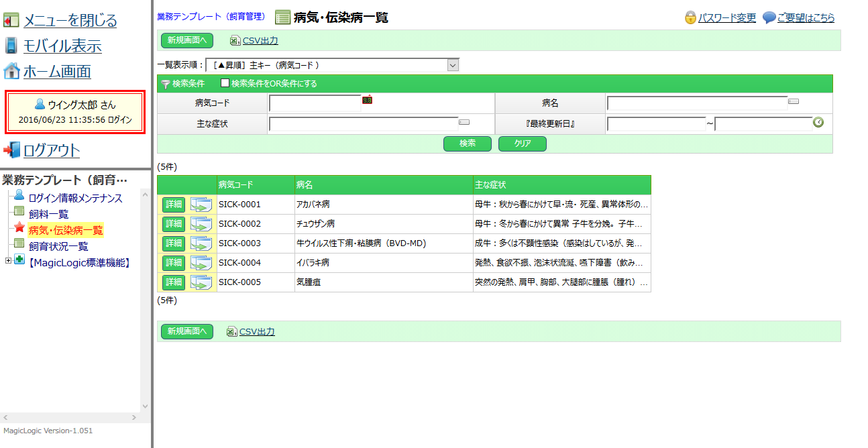This screenshot has width=868, height=448.
Task: Click the copy icon for SICK-0001 row
Action: coord(201,205)
